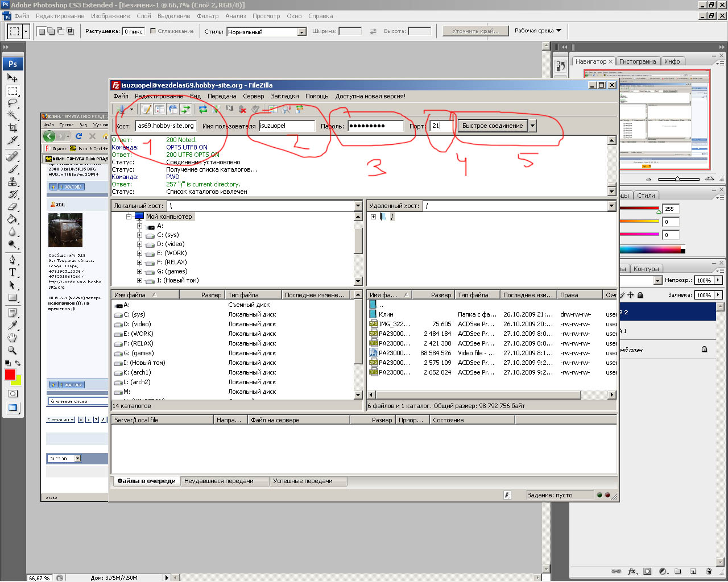Screen dimensions: 728x582
Task: Click the Быстрое соединение button
Action: [x=493, y=126]
